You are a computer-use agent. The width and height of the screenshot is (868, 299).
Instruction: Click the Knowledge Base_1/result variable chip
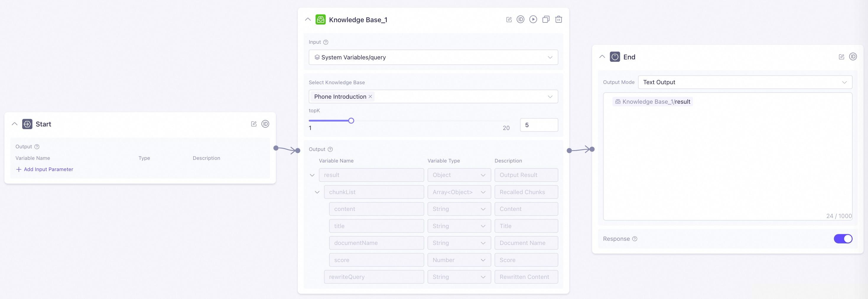652,101
